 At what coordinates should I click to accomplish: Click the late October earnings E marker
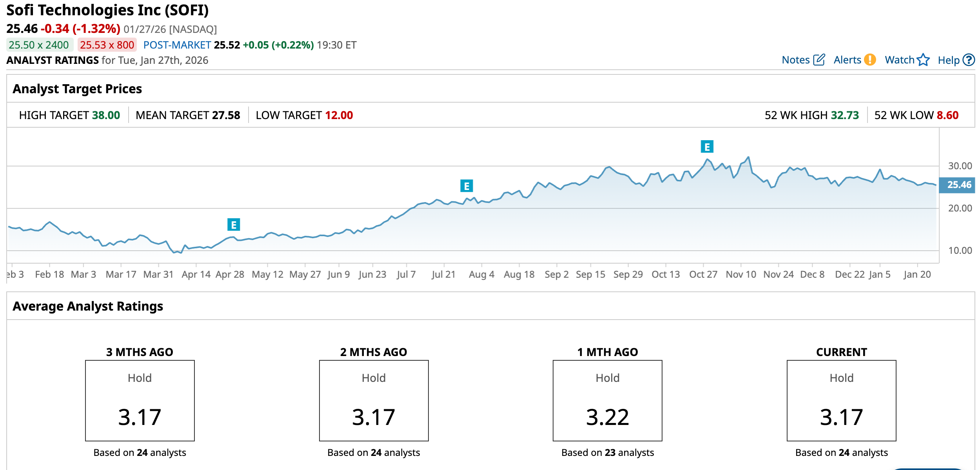point(707,147)
